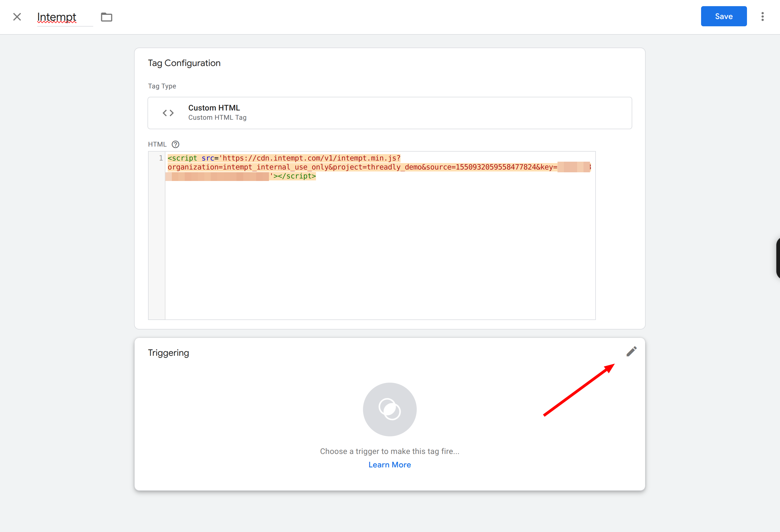Click the closing script tag in code
This screenshot has width=780, height=532.
coord(297,176)
